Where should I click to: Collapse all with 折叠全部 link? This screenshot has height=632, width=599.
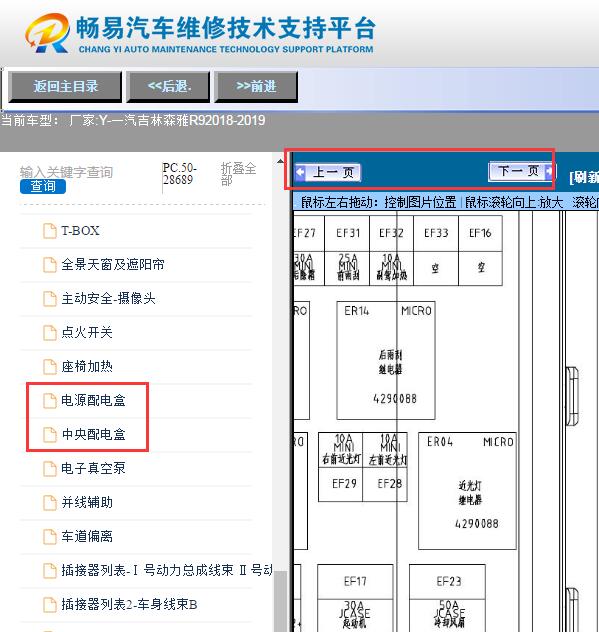tap(239, 174)
